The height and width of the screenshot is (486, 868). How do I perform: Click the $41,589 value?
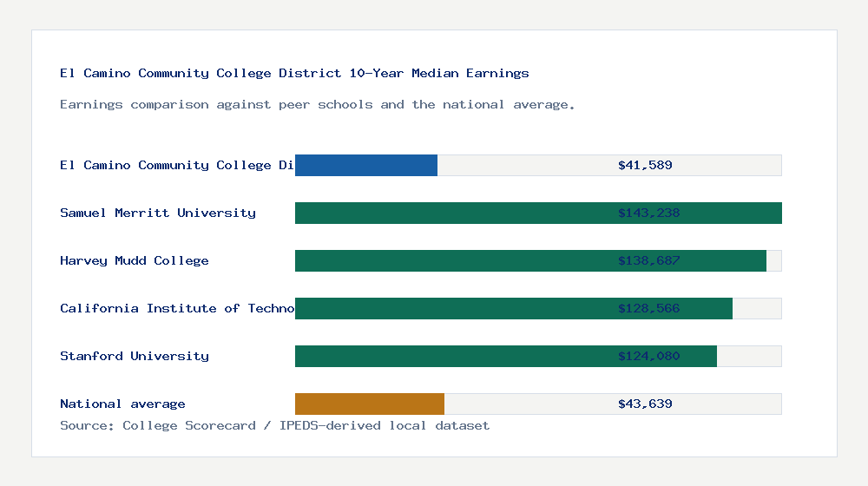[x=645, y=166]
